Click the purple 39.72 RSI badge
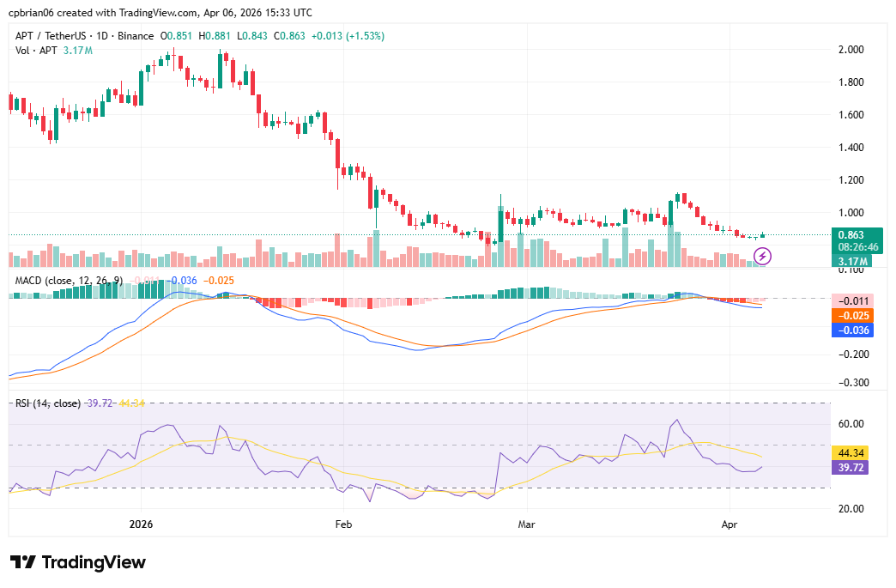Image resolution: width=896 pixels, height=588 pixels. [x=849, y=467]
